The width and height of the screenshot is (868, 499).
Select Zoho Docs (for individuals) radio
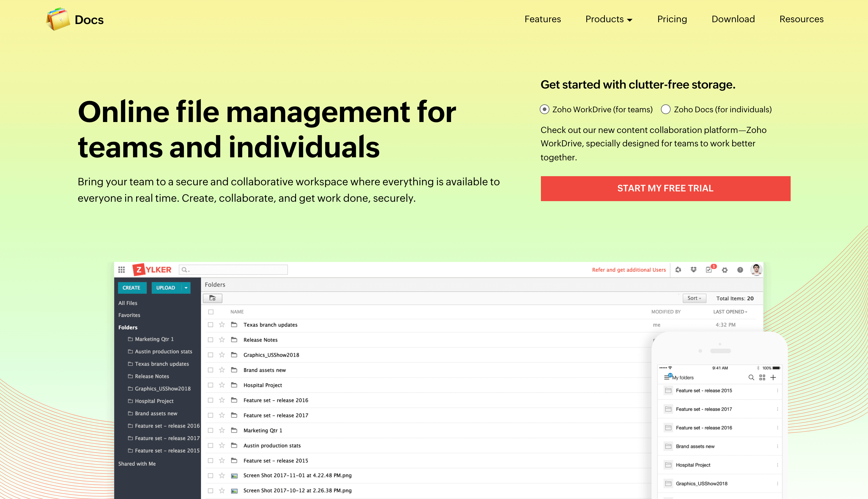coord(665,109)
